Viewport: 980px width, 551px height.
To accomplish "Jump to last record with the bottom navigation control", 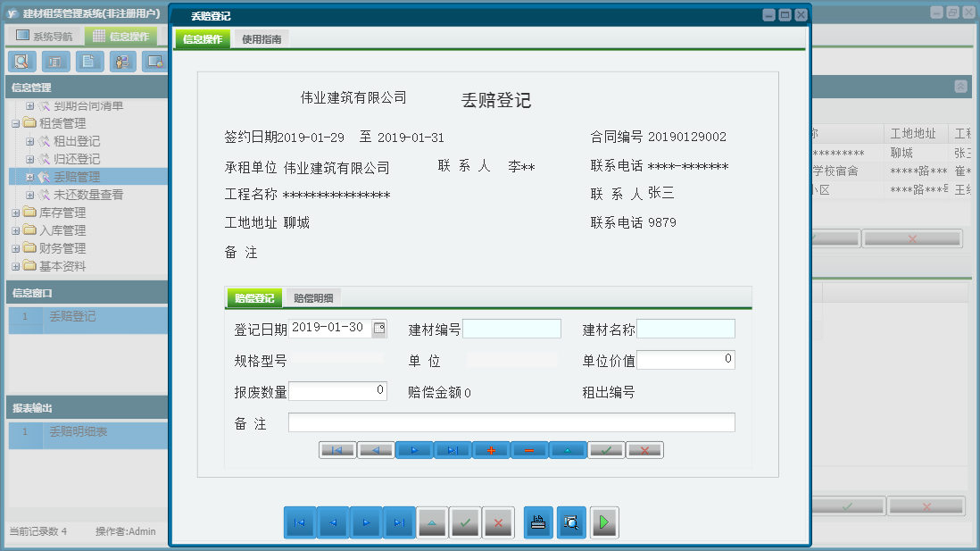I will [x=399, y=522].
